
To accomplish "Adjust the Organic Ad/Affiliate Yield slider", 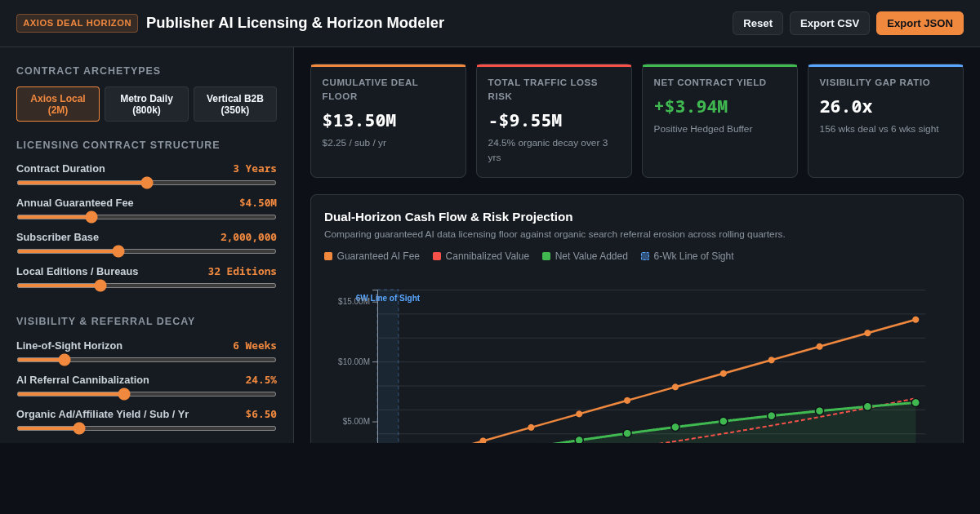I will click(x=146, y=428).
